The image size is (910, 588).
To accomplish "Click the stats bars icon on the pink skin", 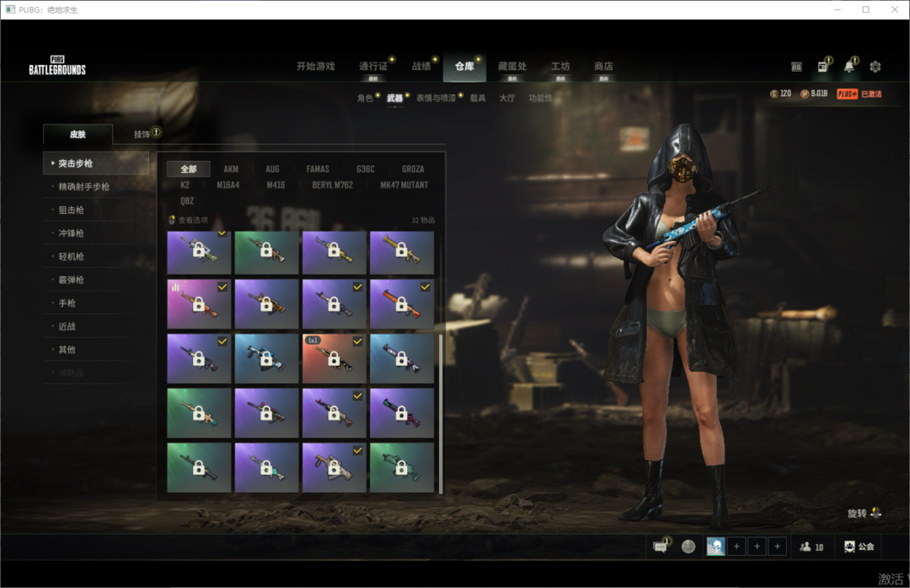I will pos(175,286).
